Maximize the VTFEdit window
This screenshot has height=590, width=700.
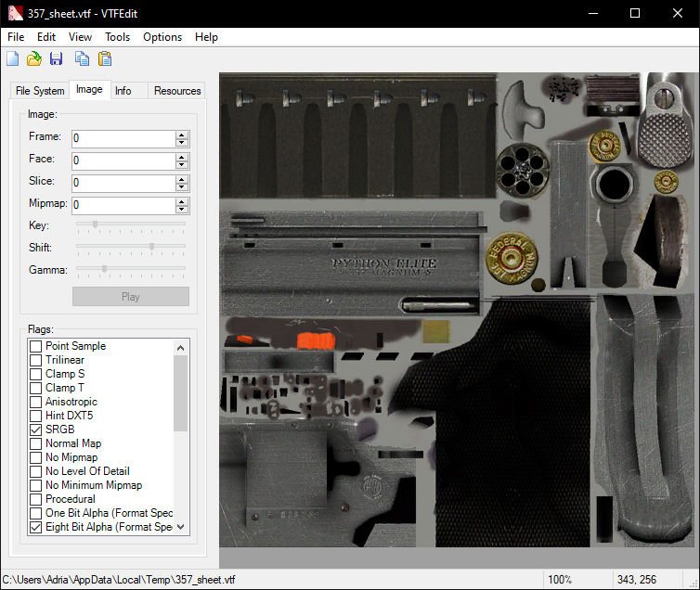(x=635, y=13)
